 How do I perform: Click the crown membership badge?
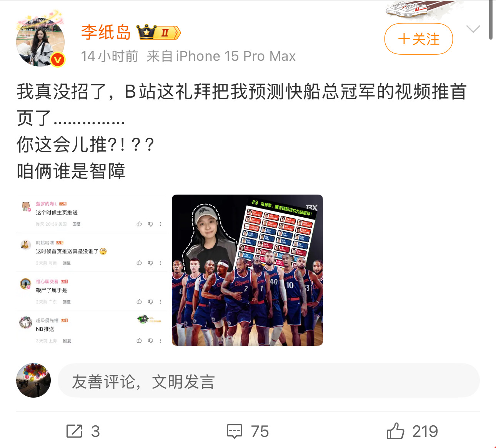tap(159, 33)
